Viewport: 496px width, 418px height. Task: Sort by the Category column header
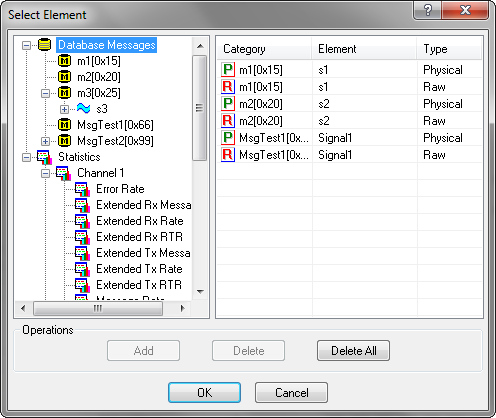pos(264,49)
